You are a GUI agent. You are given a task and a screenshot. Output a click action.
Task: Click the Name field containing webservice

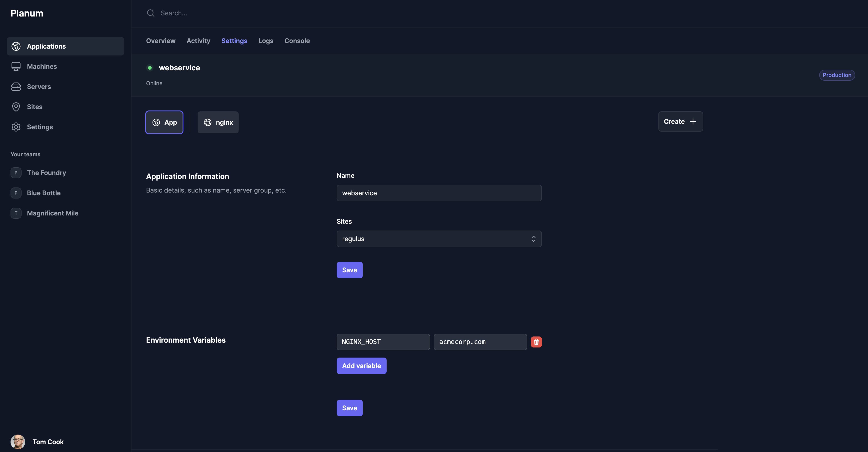439,193
